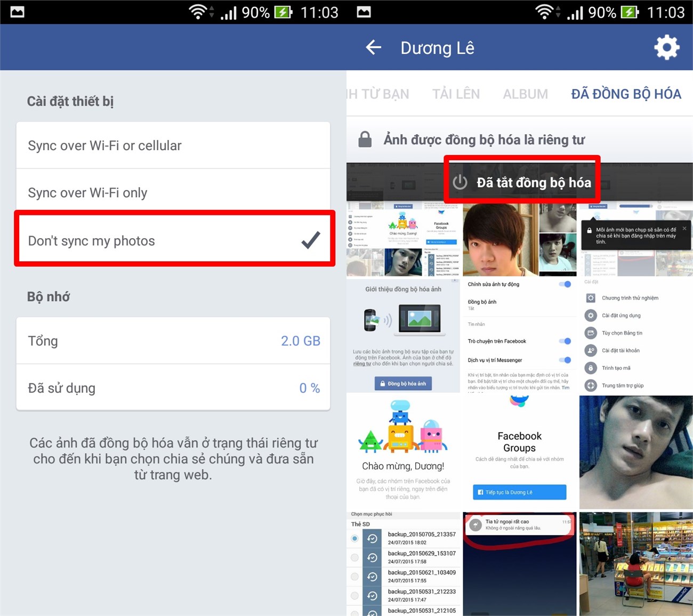Tap the checkmark on Don't sync my photos
693x616 pixels.
click(311, 240)
